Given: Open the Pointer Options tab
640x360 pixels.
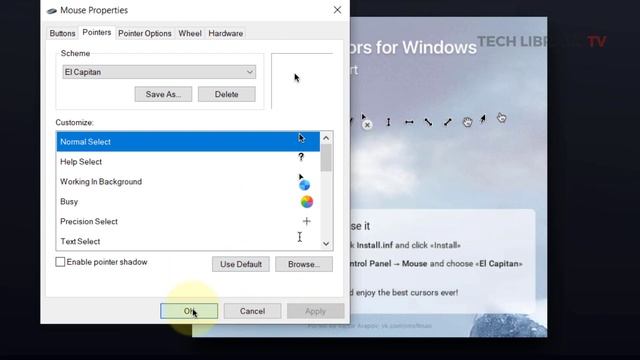Looking at the screenshot, I should tap(144, 33).
